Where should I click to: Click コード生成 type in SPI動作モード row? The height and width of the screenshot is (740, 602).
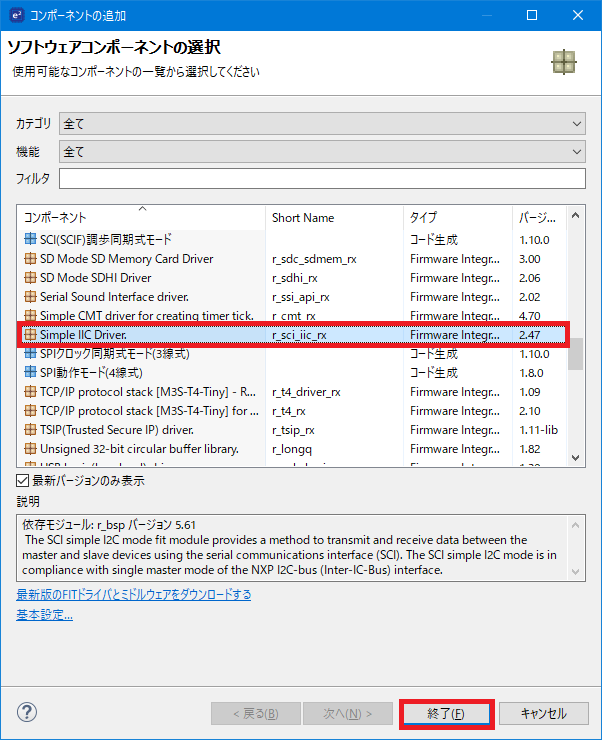(x=434, y=373)
